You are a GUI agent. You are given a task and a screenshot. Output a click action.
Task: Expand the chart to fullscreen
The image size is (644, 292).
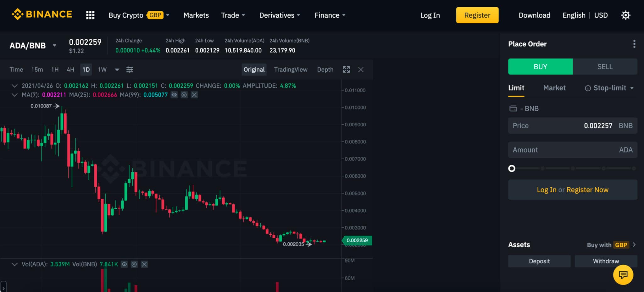tap(346, 69)
